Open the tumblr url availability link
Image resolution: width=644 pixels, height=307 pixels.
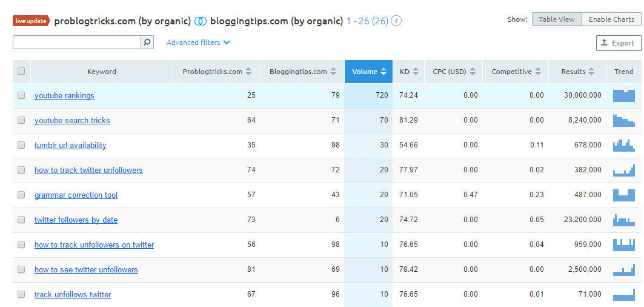coord(71,145)
